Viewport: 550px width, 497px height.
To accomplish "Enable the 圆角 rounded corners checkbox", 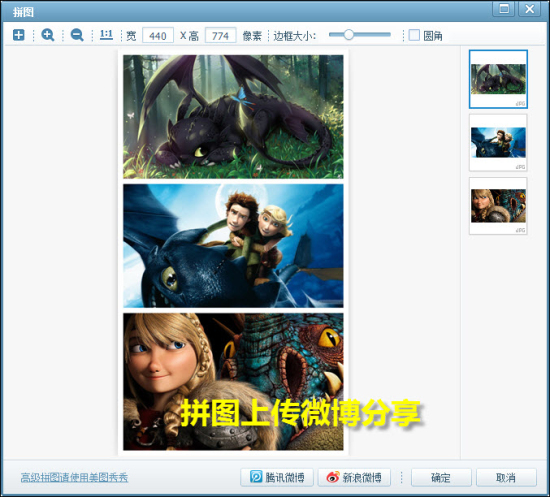I will pyautogui.click(x=414, y=35).
